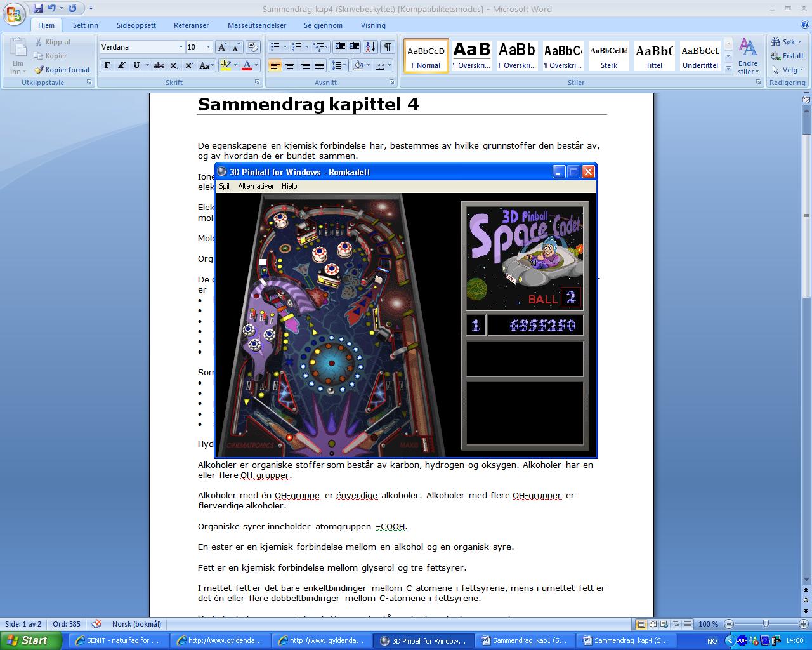Toggle subscript formatting
Viewport: 812px width, 650px height.
click(174, 65)
